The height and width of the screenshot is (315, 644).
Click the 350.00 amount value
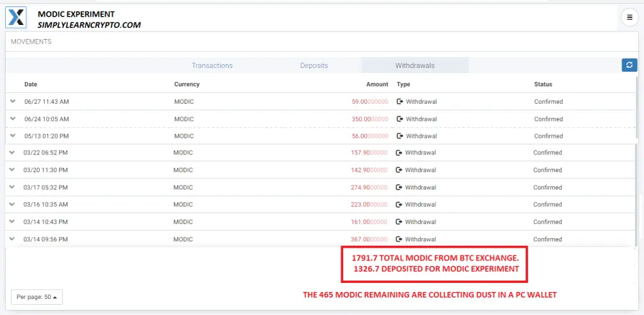369,119
